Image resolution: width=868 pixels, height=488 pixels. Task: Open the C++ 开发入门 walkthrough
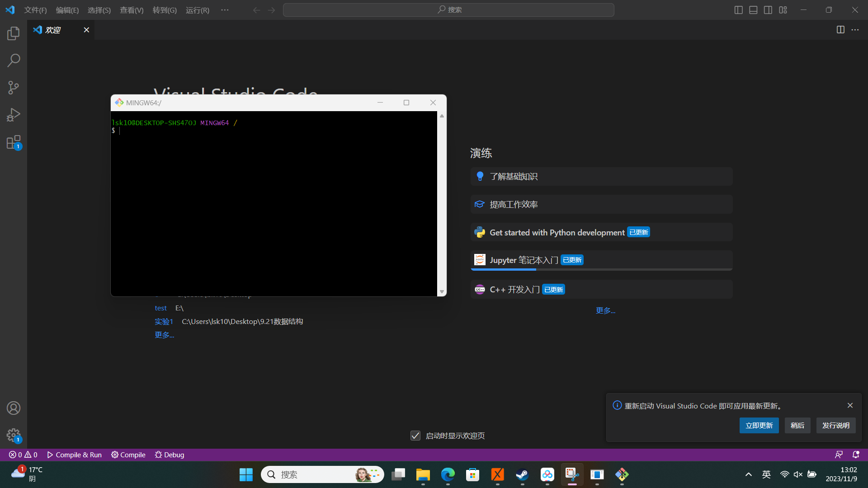click(x=601, y=290)
